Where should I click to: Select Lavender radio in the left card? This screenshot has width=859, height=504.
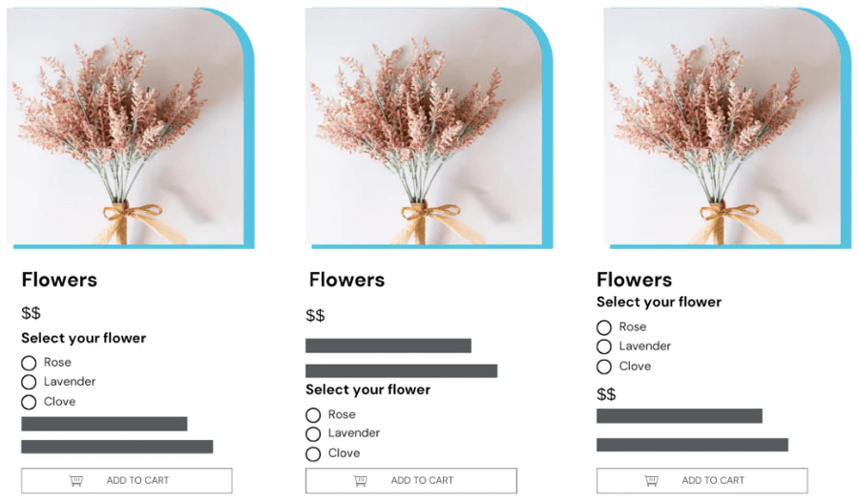(29, 382)
